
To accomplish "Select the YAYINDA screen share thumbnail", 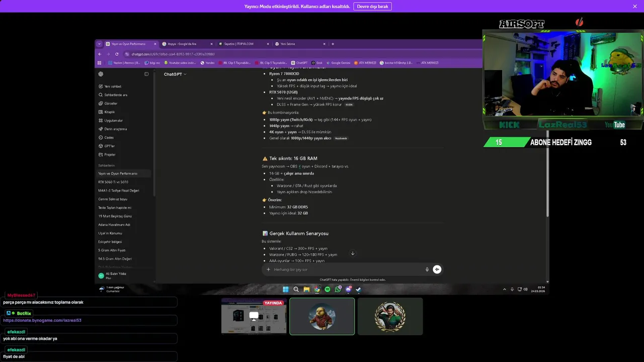I will 254,316.
